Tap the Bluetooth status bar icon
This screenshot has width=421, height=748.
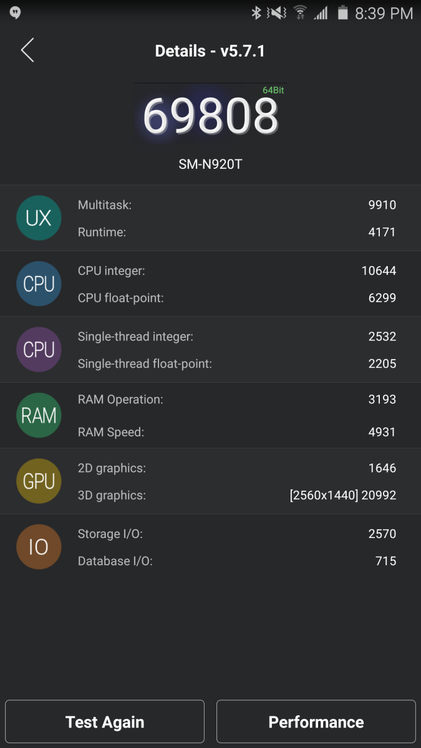(257, 13)
